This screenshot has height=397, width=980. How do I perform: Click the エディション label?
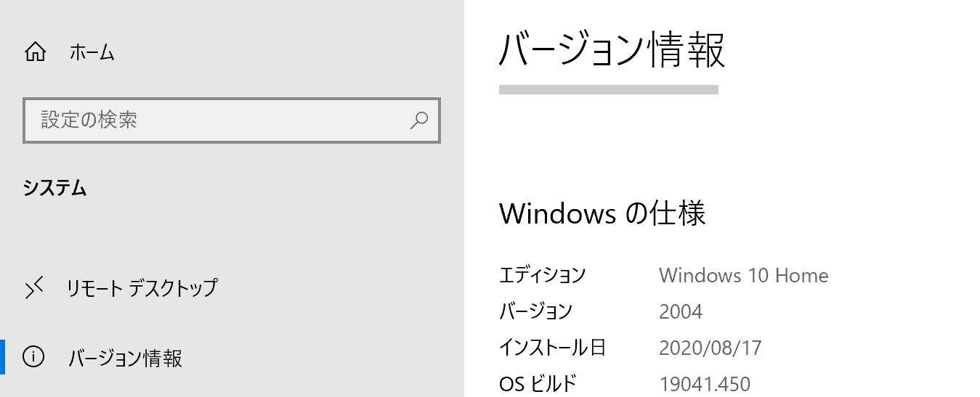coord(542,276)
